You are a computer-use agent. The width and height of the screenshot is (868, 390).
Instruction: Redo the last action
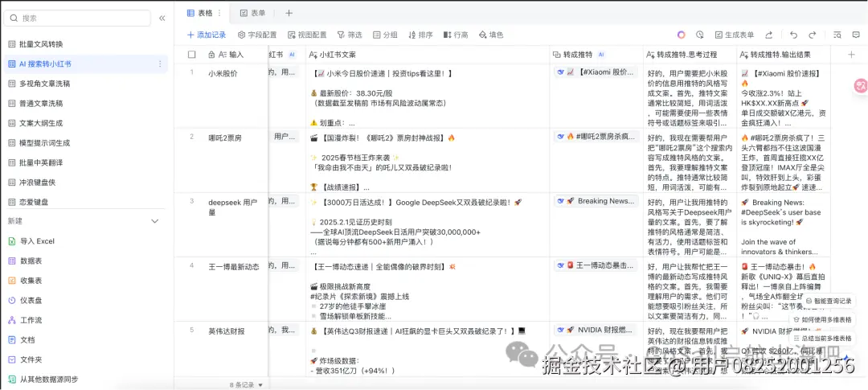812,35
